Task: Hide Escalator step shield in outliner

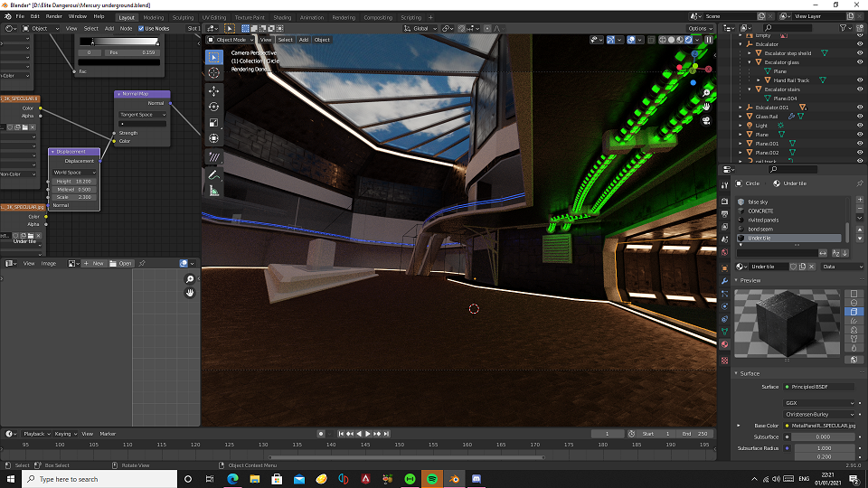Action: tap(860, 53)
